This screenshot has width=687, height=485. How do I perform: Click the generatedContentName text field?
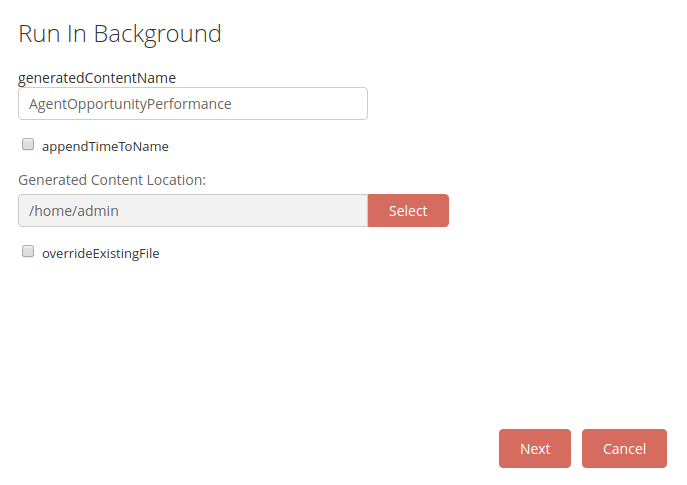tap(192, 104)
